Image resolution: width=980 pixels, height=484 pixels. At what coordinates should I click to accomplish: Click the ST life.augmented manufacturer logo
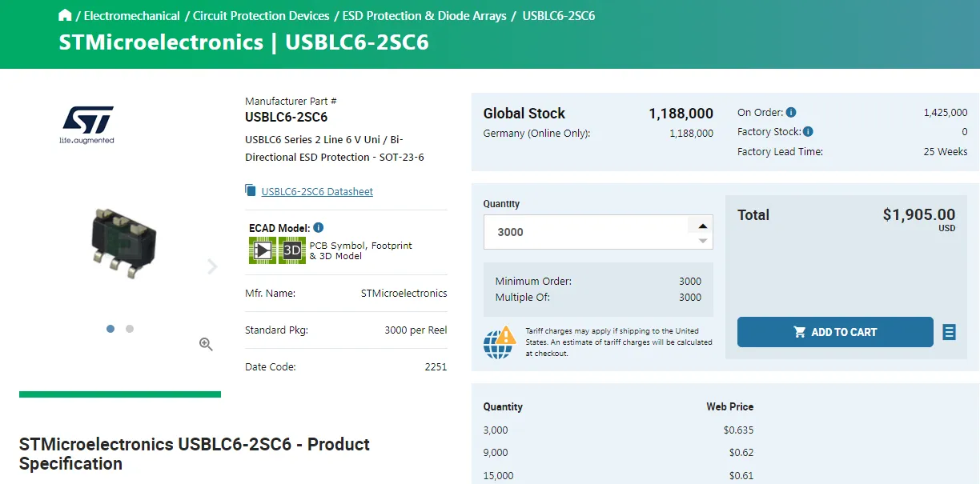[87, 125]
